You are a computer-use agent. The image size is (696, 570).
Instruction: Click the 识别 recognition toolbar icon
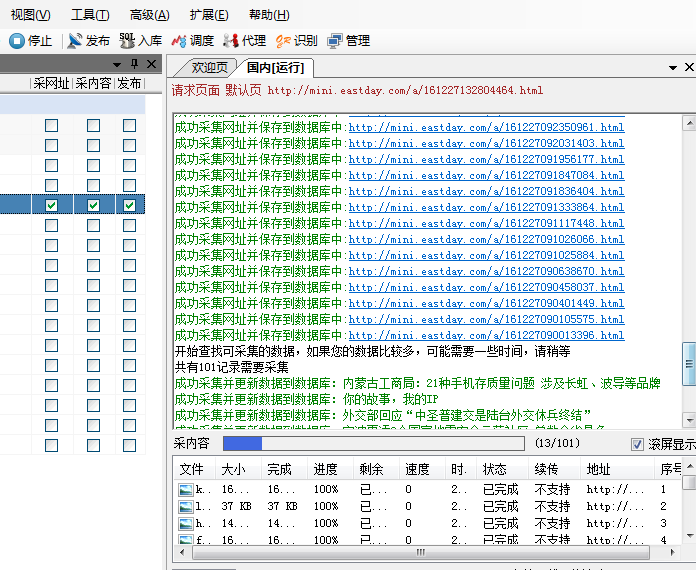tap(283, 41)
